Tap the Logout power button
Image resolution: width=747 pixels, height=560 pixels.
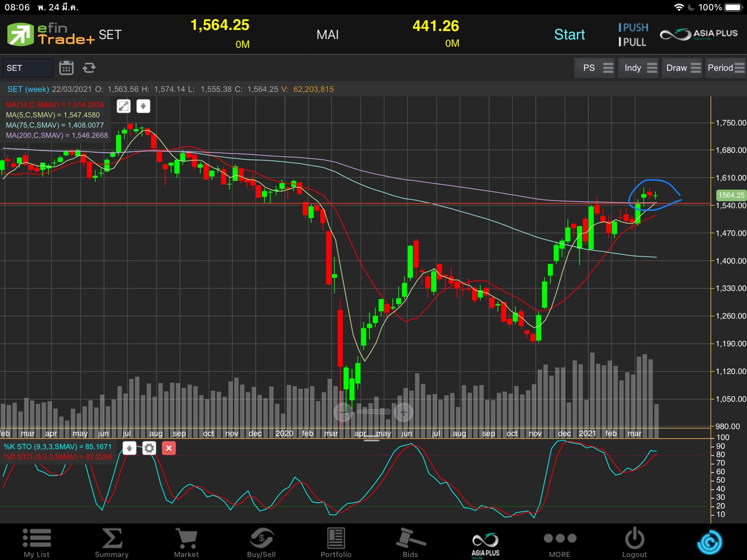tap(634, 543)
